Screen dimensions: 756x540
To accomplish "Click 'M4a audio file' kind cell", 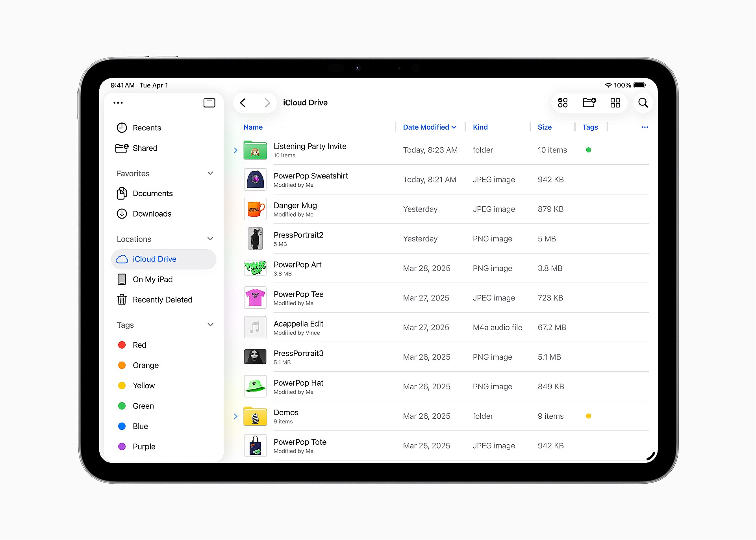I will coord(497,327).
